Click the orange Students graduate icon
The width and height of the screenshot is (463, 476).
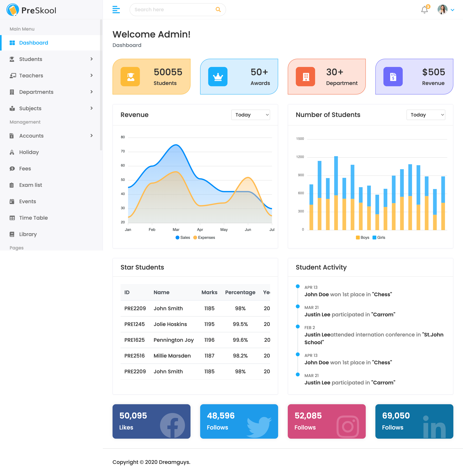pyautogui.click(x=130, y=77)
